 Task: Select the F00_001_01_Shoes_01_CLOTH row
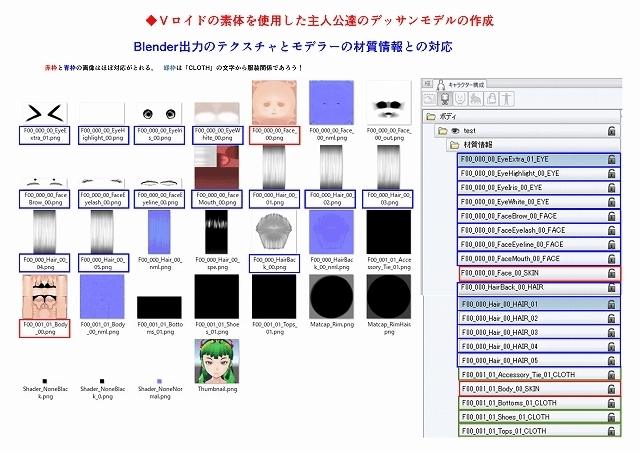tap(540, 417)
